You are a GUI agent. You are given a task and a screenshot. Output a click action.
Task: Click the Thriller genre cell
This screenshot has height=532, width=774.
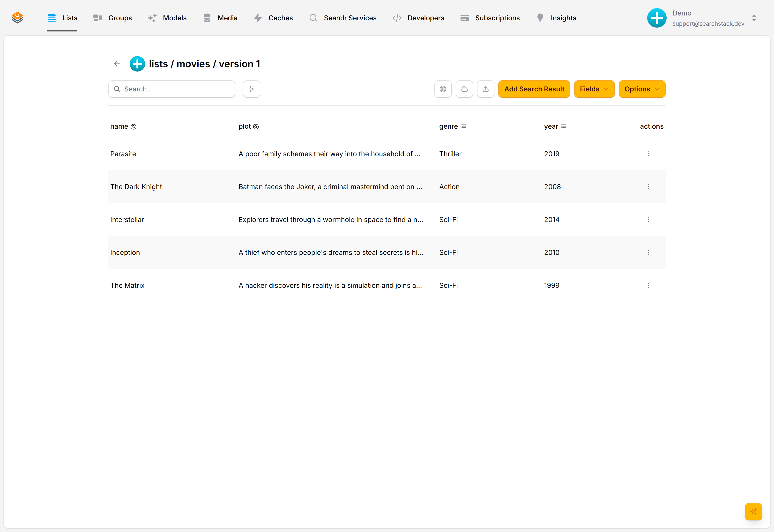coord(450,154)
